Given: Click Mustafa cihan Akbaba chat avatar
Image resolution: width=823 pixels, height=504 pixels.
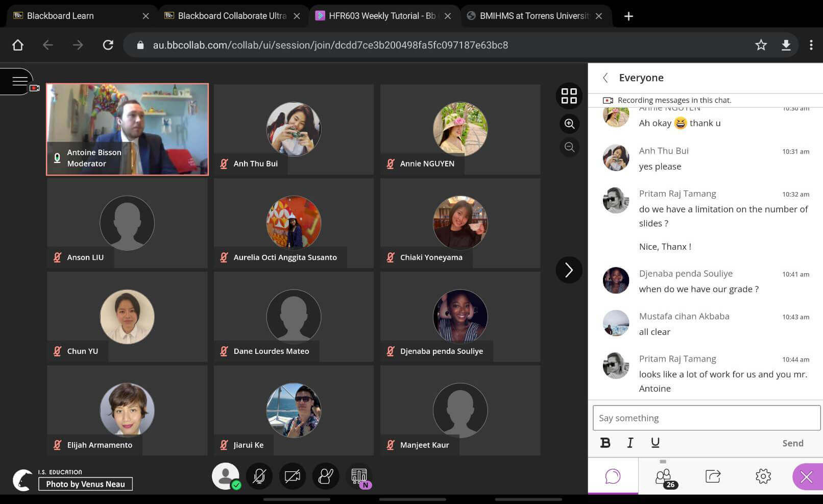Looking at the screenshot, I should coord(616,323).
